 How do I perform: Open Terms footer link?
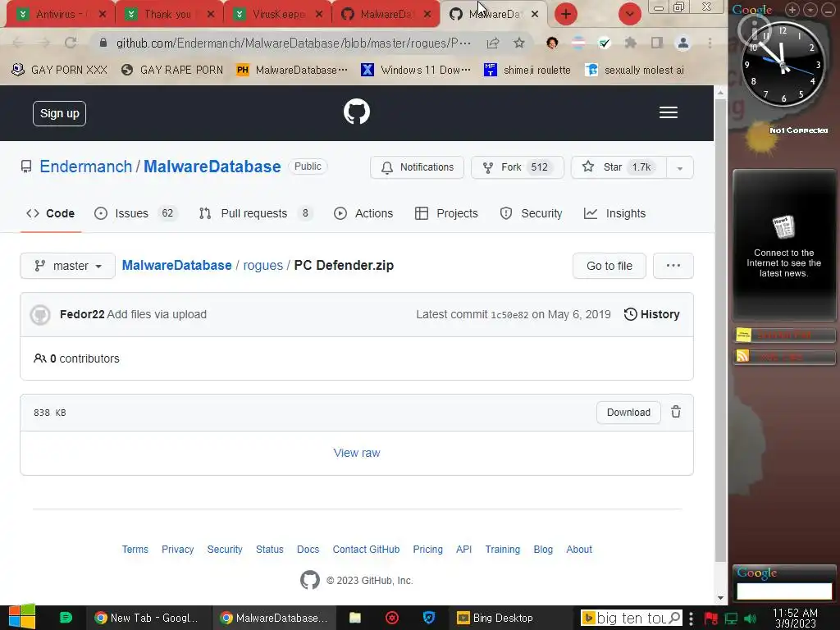pos(135,549)
